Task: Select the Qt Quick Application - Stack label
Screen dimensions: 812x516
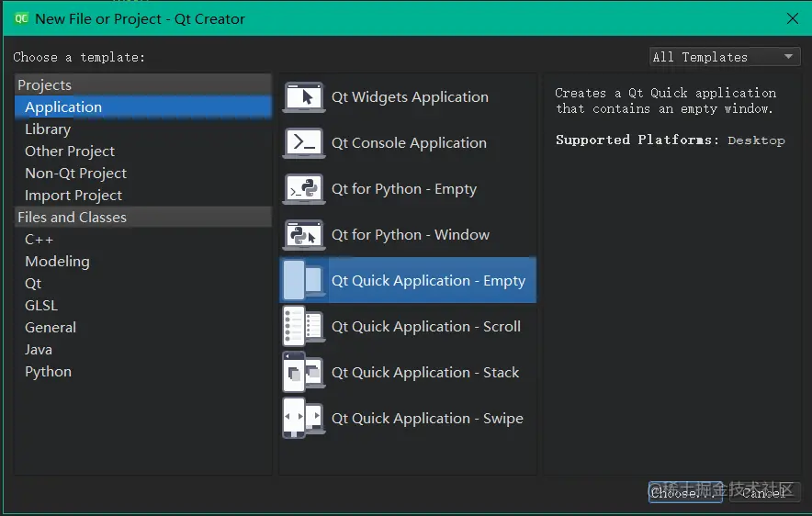Action: (425, 373)
